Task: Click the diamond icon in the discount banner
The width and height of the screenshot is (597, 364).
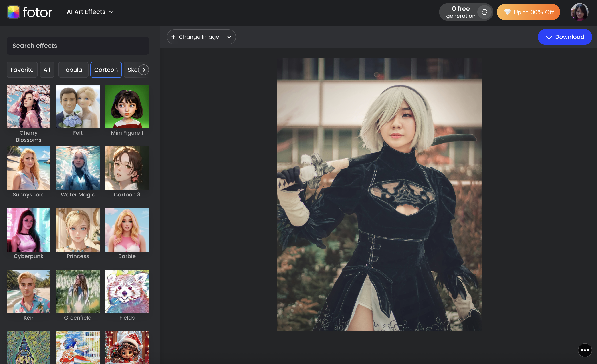Action: 508,12
